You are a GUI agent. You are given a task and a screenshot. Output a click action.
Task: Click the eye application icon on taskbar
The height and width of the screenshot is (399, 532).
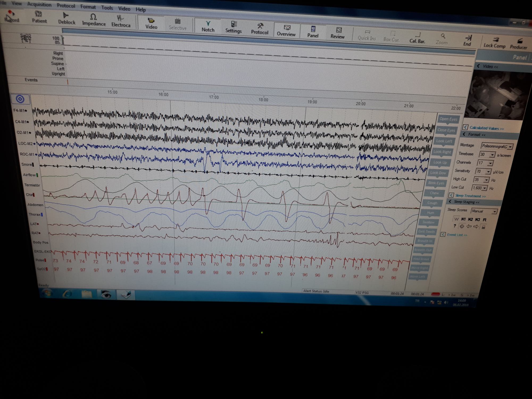106,294
